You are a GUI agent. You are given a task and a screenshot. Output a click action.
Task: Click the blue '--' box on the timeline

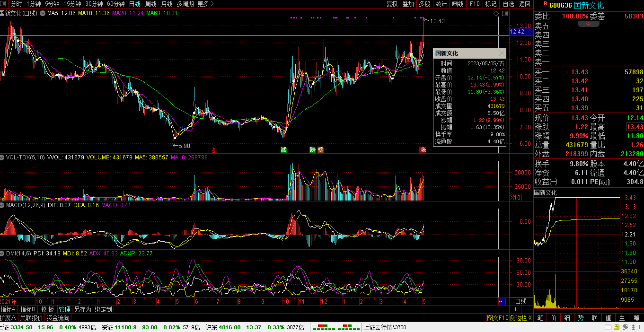pos(502,301)
